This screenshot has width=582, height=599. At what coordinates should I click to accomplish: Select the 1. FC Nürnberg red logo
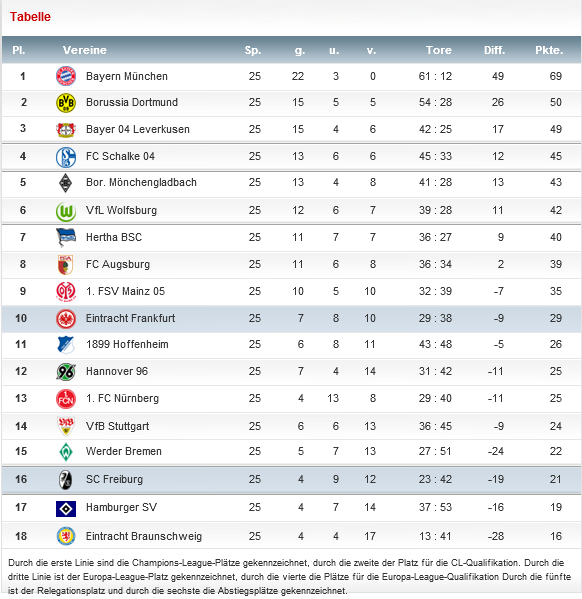[x=66, y=399]
